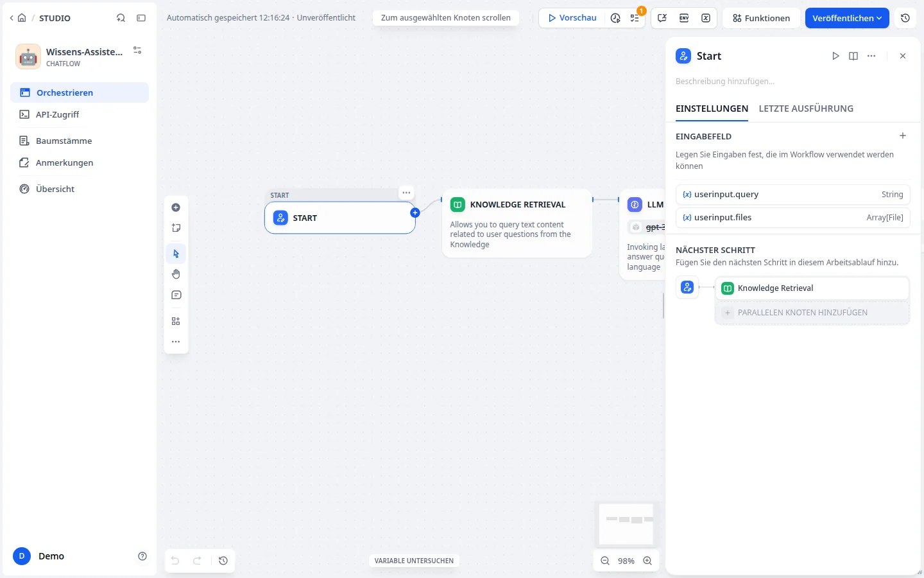Viewport: 924px width, 578px height.
Task: Select the pointer mode tool
Action: pyautogui.click(x=176, y=254)
